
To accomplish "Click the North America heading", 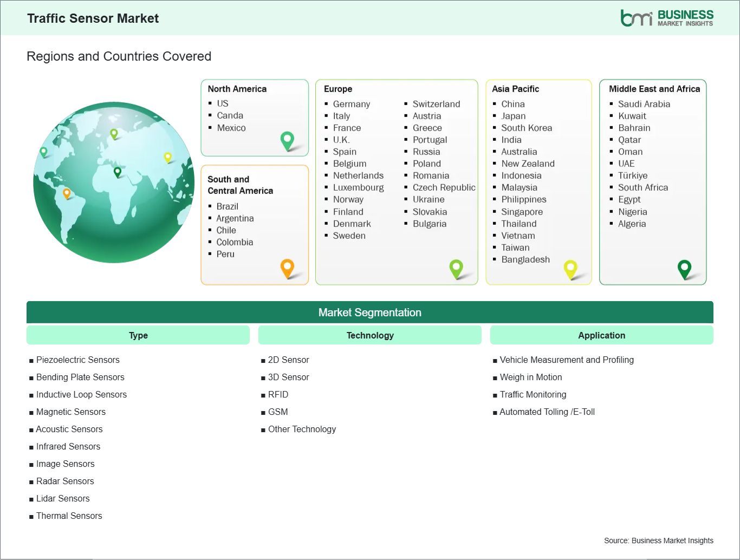I will click(237, 89).
